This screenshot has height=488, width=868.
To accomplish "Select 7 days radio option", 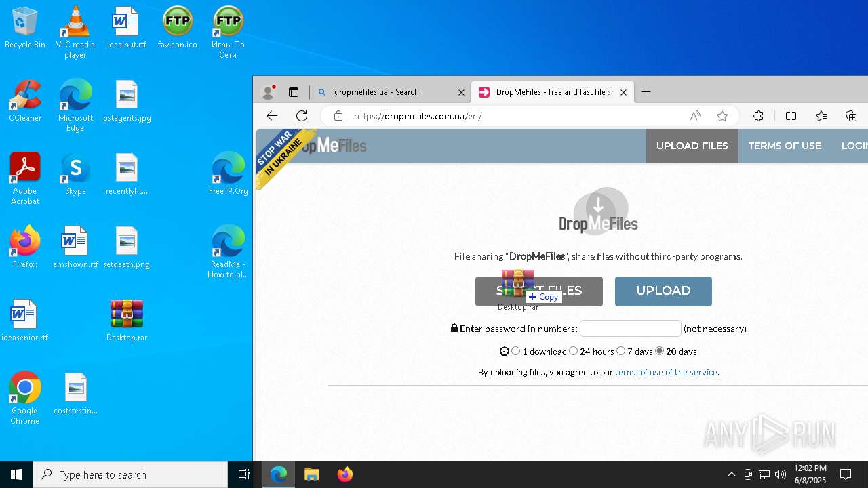I will tap(621, 351).
